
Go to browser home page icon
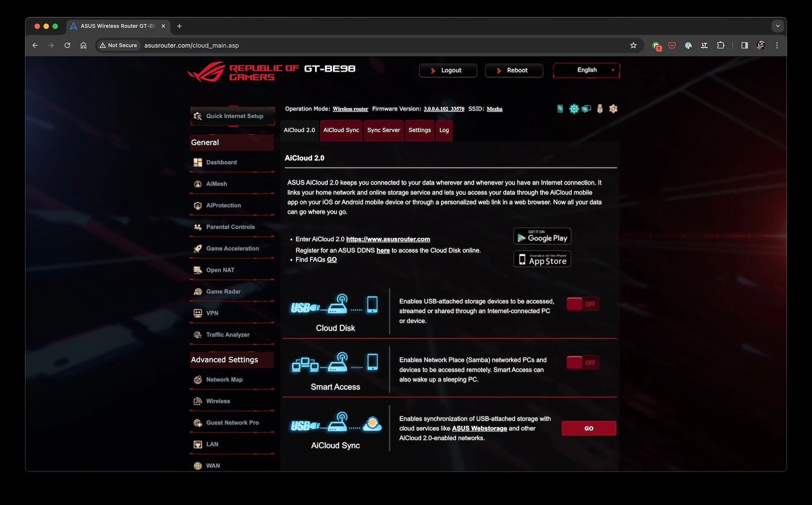click(x=83, y=45)
